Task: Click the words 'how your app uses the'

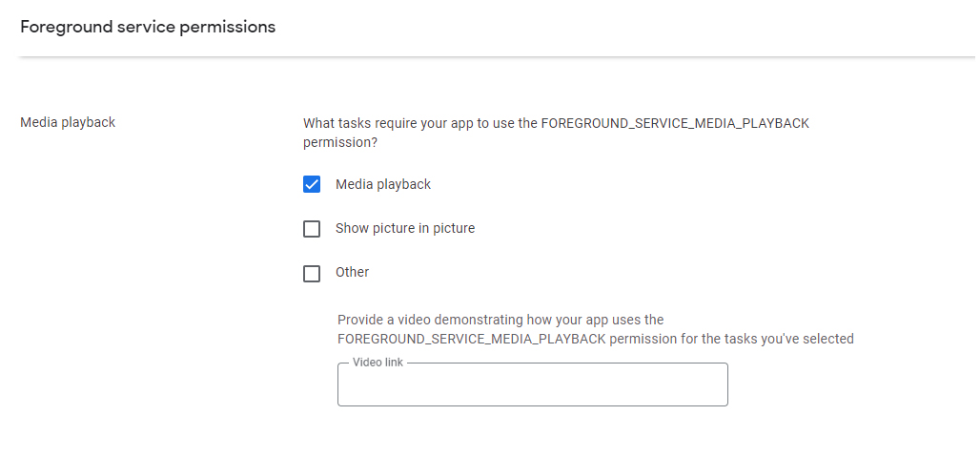Action: point(595,320)
